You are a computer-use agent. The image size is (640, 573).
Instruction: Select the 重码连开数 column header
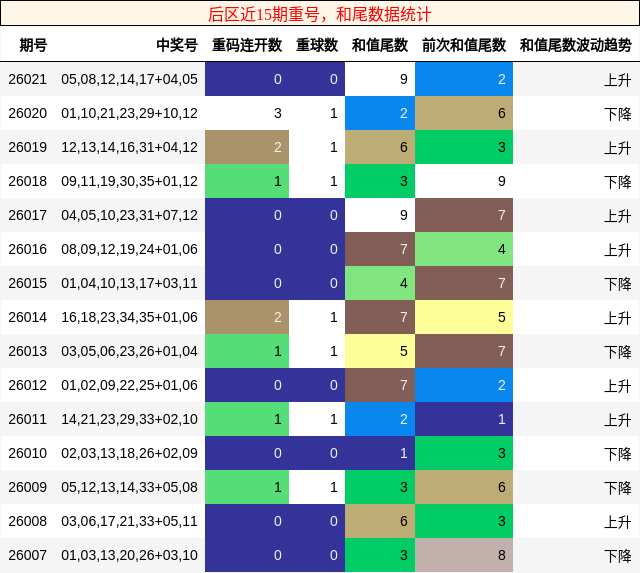tap(247, 45)
